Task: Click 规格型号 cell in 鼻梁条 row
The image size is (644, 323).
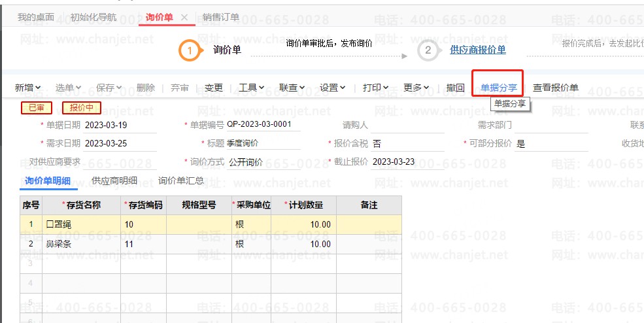Action: tap(199, 244)
